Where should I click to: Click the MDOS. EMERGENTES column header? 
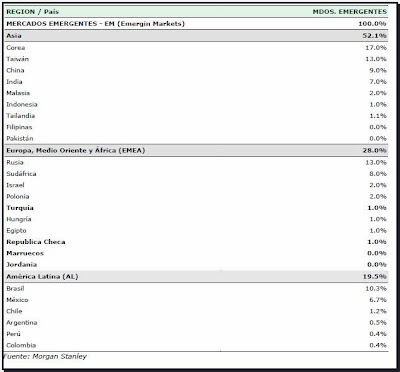[350, 12]
